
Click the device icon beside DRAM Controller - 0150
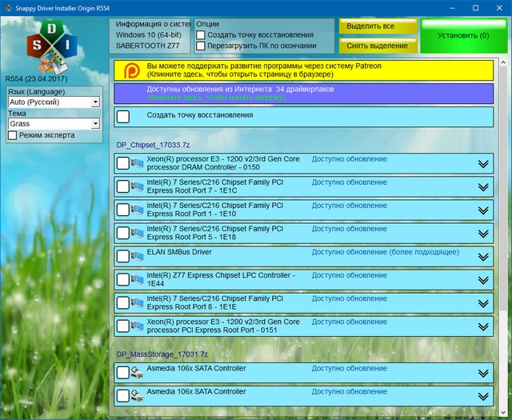click(x=137, y=163)
